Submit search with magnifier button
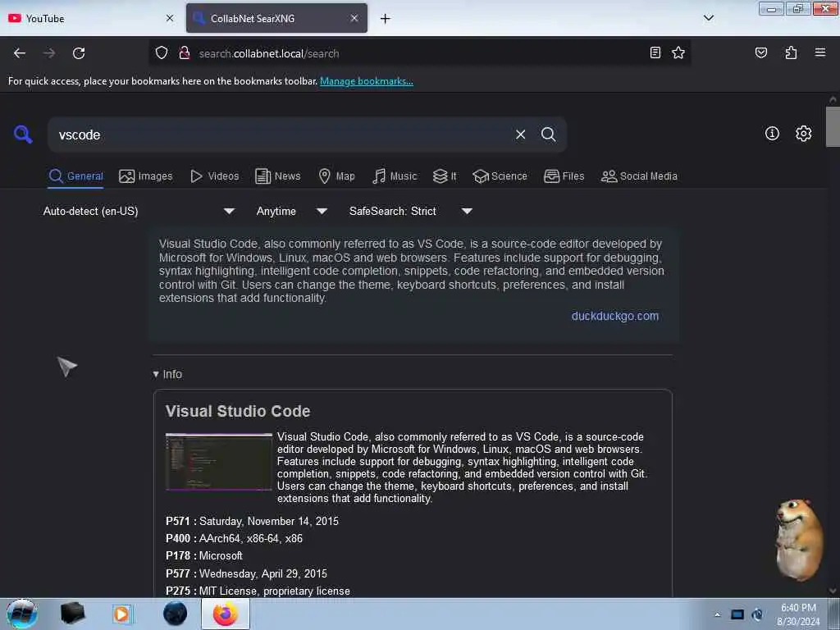 pyautogui.click(x=548, y=135)
